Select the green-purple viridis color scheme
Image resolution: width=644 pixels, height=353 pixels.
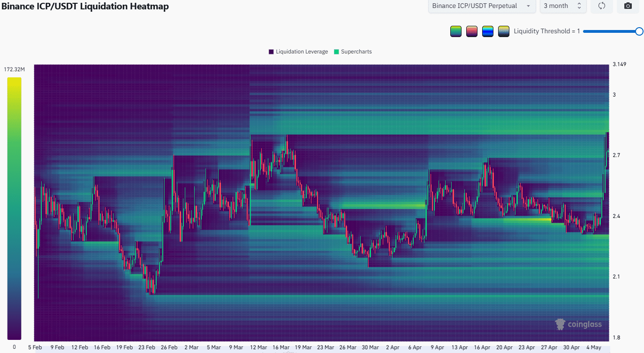pyautogui.click(x=455, y=31)
